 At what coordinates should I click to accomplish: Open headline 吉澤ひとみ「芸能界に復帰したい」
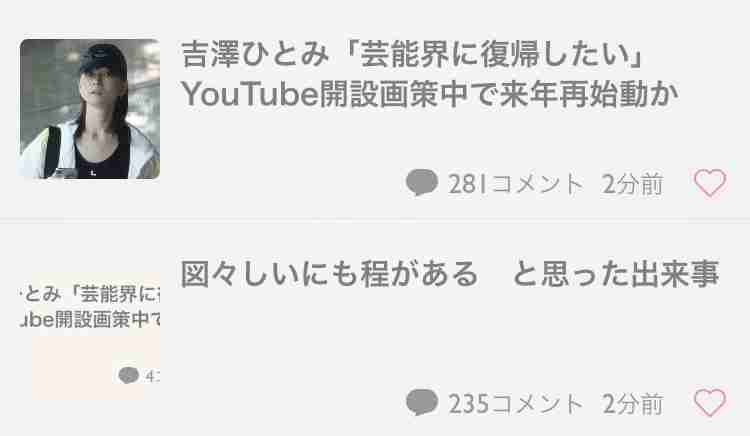click(414, 54)
